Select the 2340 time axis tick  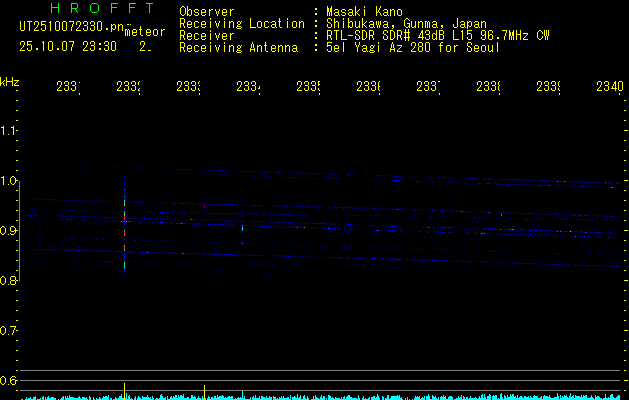609,87
